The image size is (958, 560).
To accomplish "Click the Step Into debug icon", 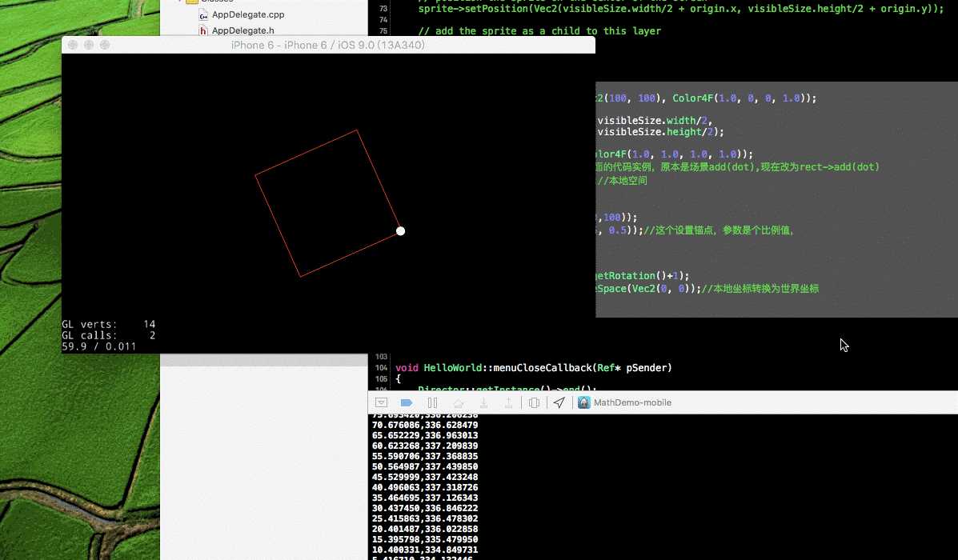I will coord(483,403).
